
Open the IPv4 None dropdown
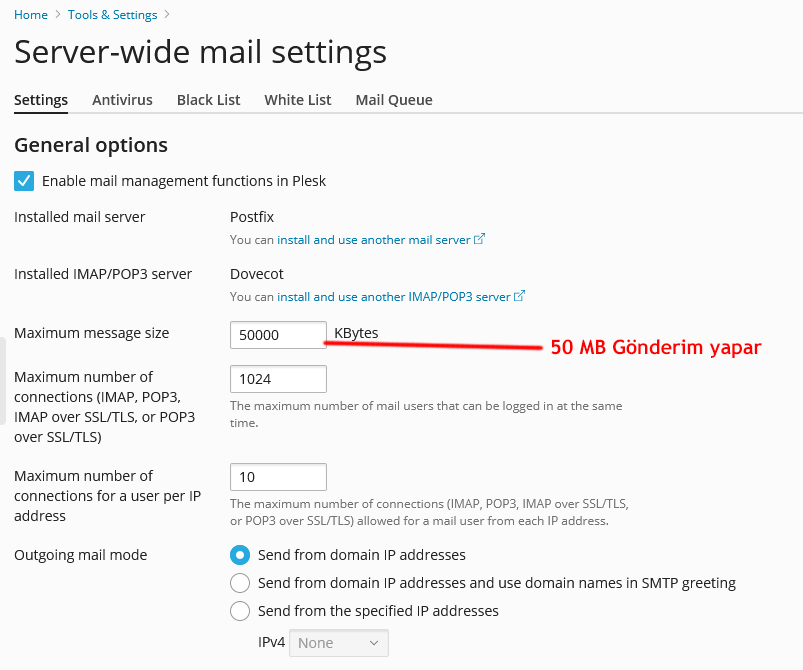[339, 643]
